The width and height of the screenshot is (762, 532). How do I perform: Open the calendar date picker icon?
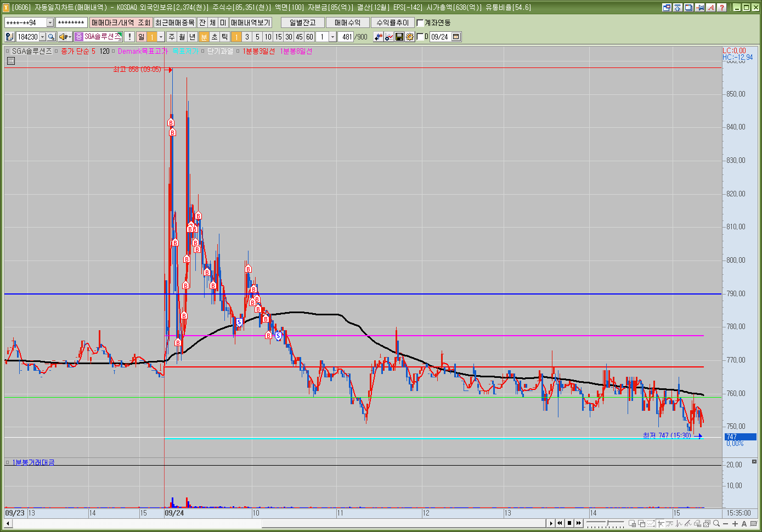click(456, 37)
